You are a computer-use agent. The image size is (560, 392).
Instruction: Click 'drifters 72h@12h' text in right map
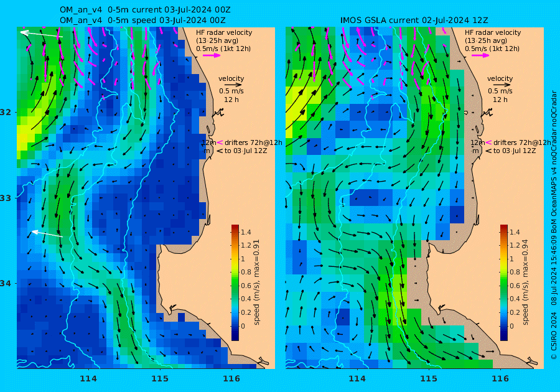pyautogui.click(x=522, y=142)
